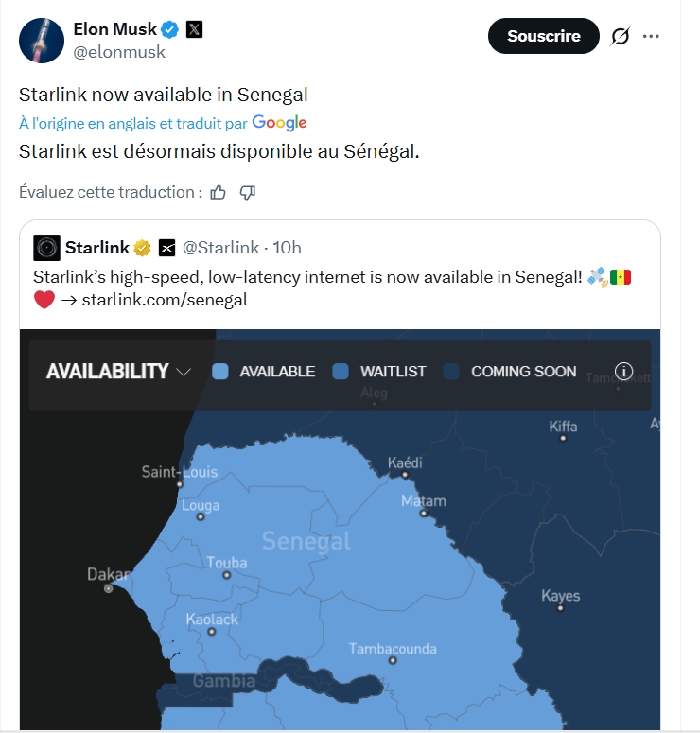Screen dimensions: 700x733
Task: Click the Dakar city marker on map
Action: point(108,588)
